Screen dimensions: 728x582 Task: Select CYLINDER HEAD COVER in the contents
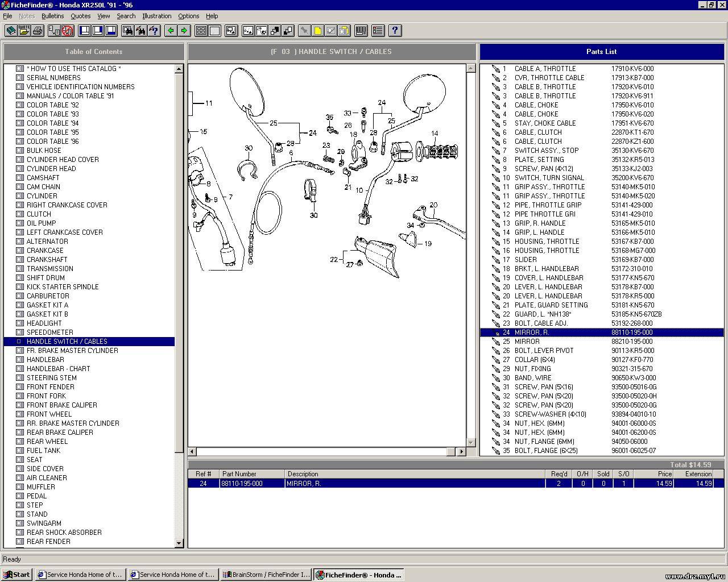pyautogui.click(x=63, y=160)
